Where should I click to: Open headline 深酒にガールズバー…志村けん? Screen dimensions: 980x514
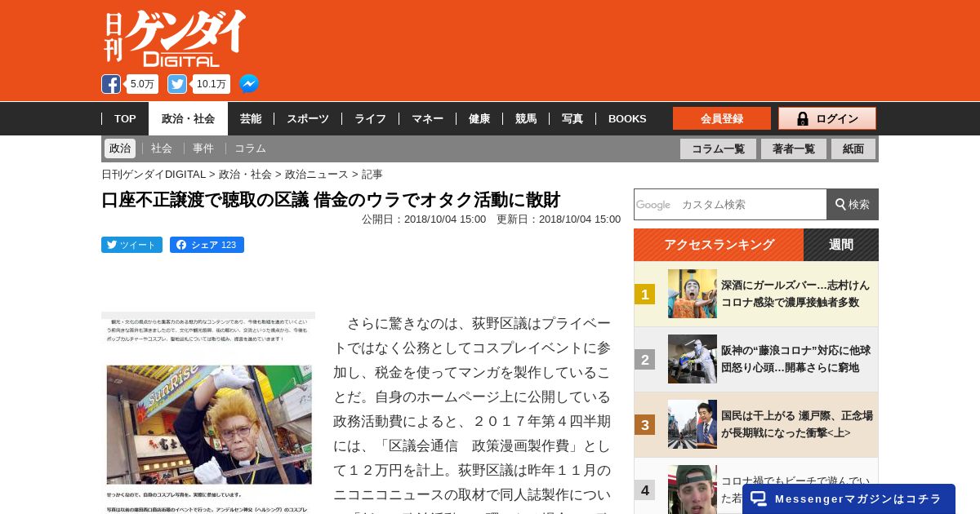tap(795, 294)
